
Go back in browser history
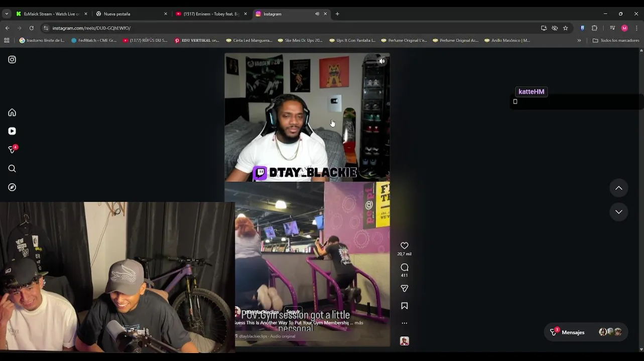click(7, 28)
